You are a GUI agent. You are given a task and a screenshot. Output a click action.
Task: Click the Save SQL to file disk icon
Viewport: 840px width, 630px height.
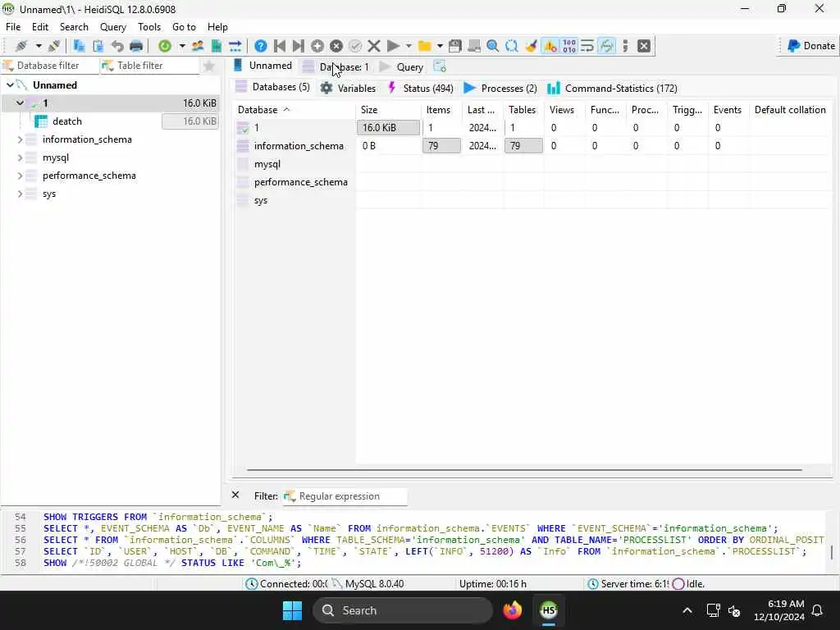click(x=454, y=46)
